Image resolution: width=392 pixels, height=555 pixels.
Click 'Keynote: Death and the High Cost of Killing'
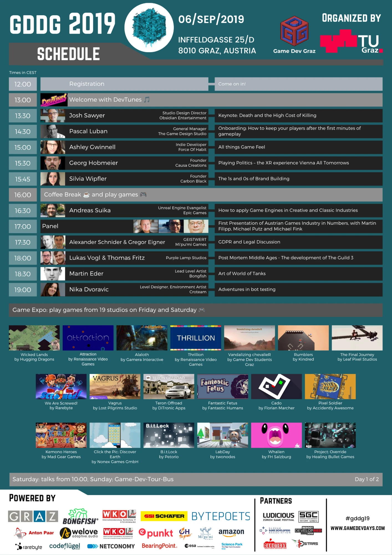pyautogui.click(x=267, y=115)
